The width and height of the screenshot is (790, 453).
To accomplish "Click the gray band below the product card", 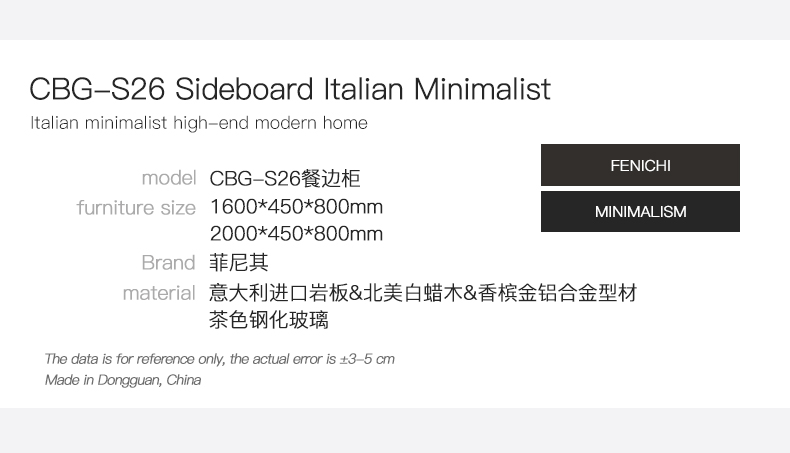I will pos(395,430).
